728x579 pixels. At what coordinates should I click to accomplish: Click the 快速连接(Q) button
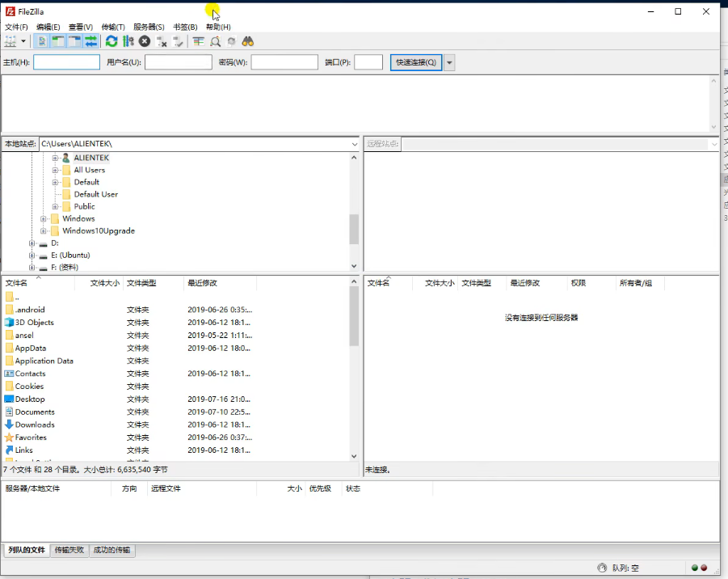click(415, 62)
